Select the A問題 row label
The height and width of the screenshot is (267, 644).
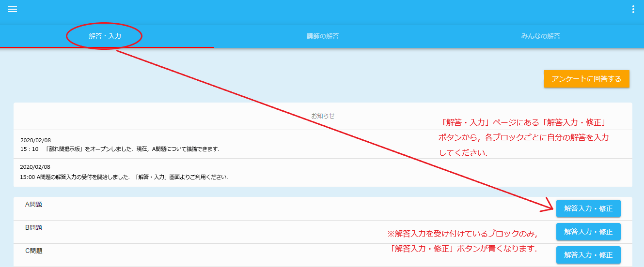point(33,205)
